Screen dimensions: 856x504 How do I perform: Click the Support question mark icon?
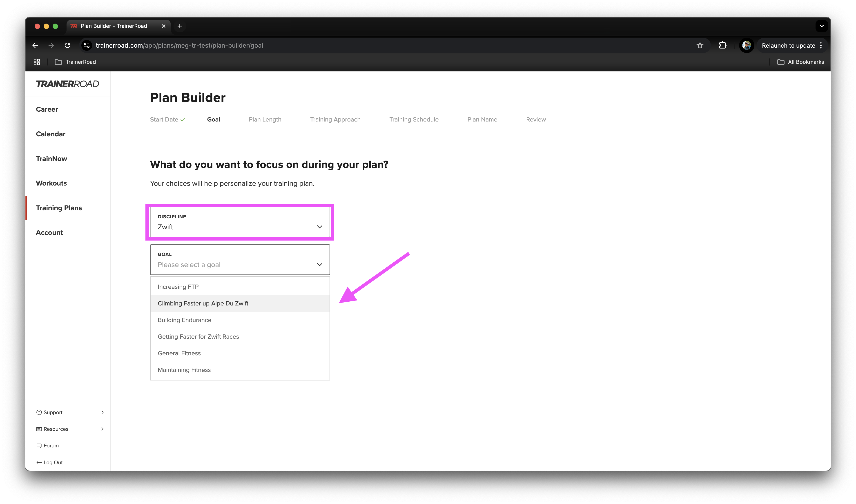pyautogui.click(x=39, y=412)
